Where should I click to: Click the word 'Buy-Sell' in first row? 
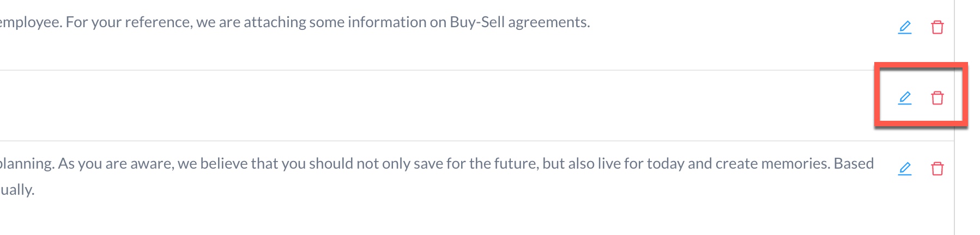(477, 22)
